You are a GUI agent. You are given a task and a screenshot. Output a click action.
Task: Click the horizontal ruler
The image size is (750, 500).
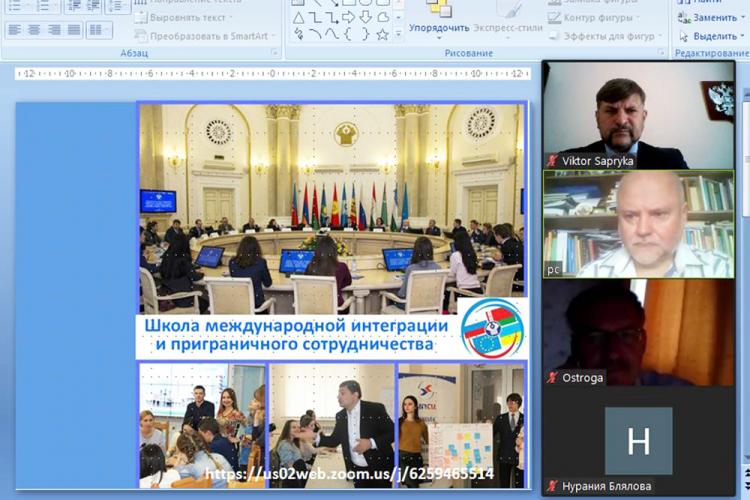coord(273,74)
